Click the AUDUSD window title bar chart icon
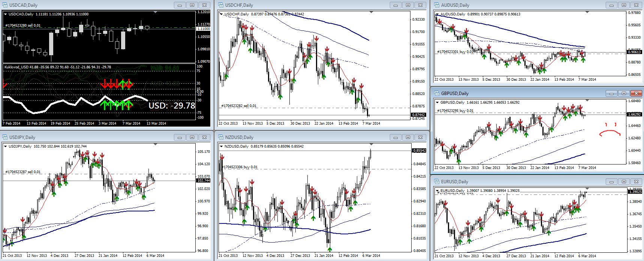 [436, 5]
